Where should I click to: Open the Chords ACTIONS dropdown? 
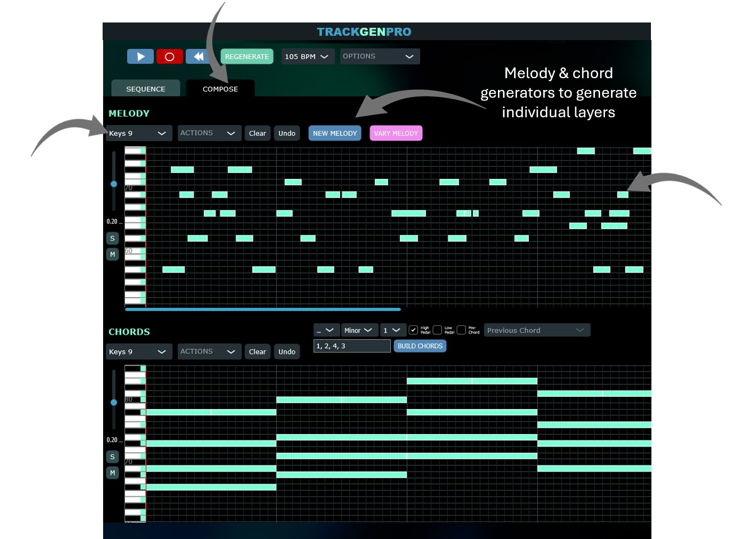[x=209, y=352]
